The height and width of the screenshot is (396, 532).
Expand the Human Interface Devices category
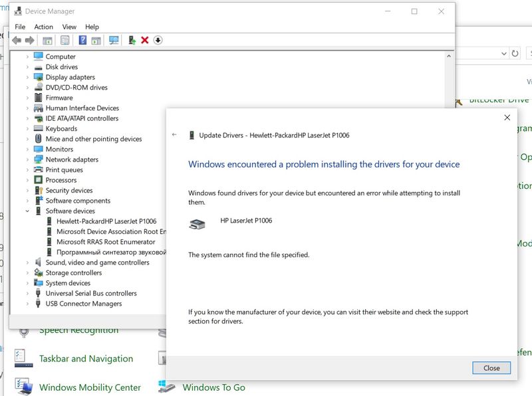(x=27, y=108)
